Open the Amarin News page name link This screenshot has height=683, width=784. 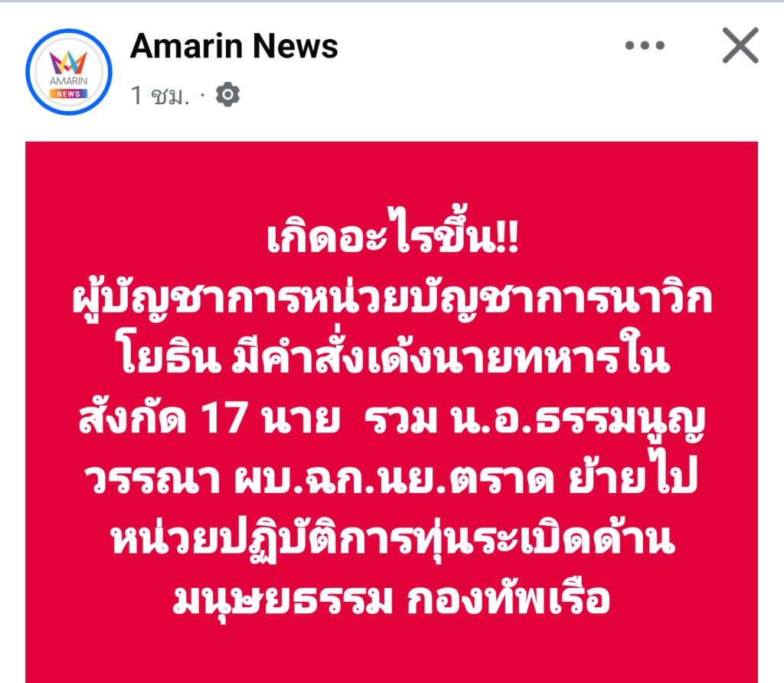pyautogui.click(x=234, y=46)
